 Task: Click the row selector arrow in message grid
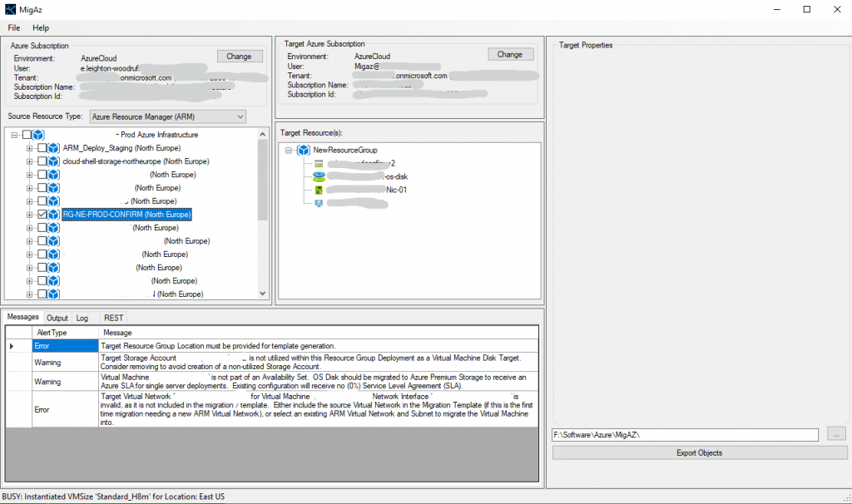click(x=12, y=346)
